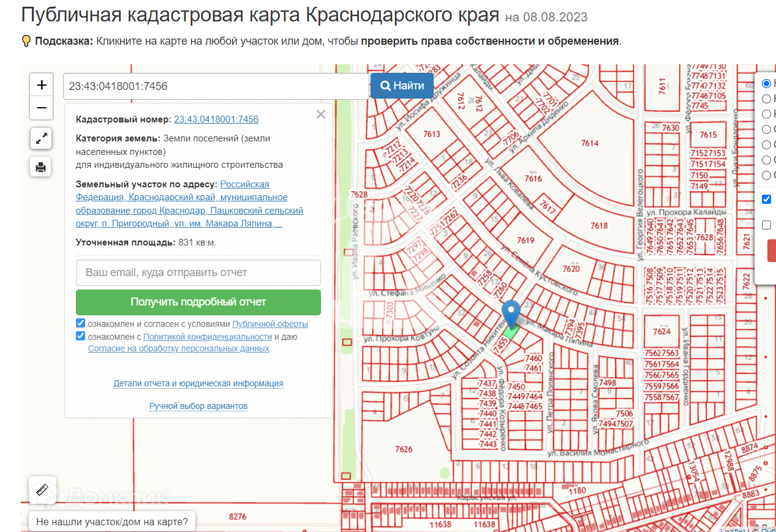Viewport: 776px width, 532px height.
Task: Click Не нашли участок/дом на карте? button
Action: tap(112, 522)
